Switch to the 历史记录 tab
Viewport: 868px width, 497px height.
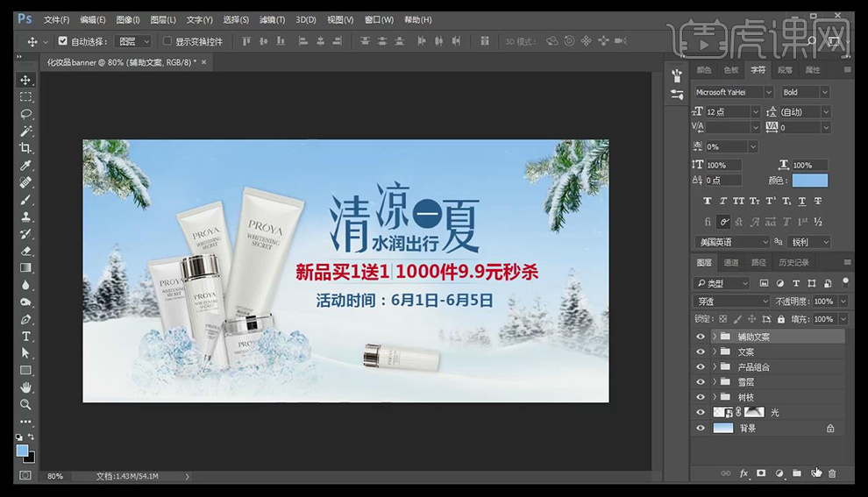tap(793, 262)
